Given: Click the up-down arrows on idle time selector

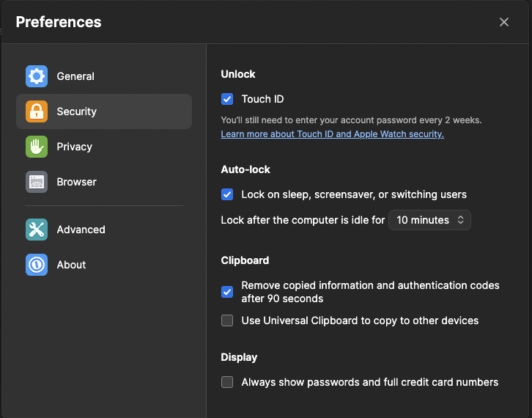Looking at the screenshot, I should click(460, 220).
